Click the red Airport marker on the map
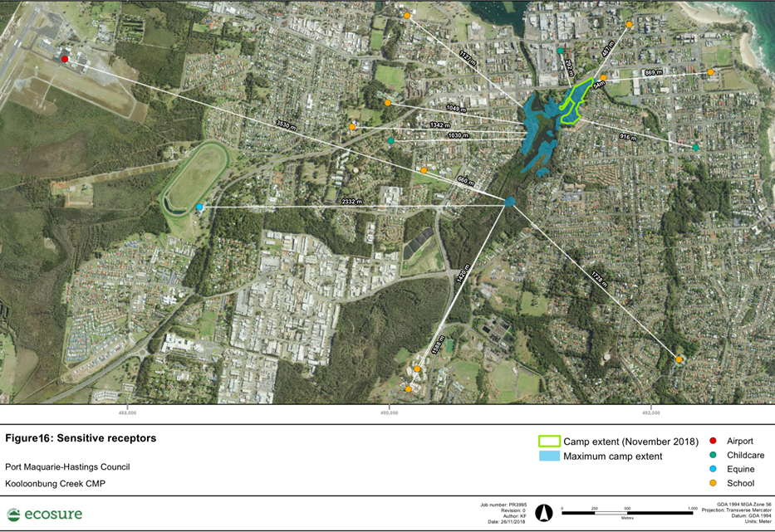775x532 pixels. click(65, 59)
